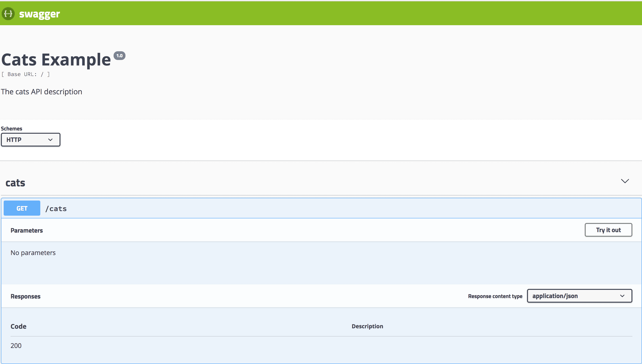This screenshot has height=364, width=642.
Task: Click the 200 response code row
Action: [16, 346]
